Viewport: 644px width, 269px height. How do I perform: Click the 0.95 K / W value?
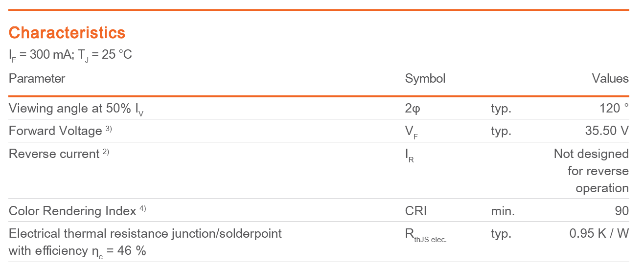599,234
